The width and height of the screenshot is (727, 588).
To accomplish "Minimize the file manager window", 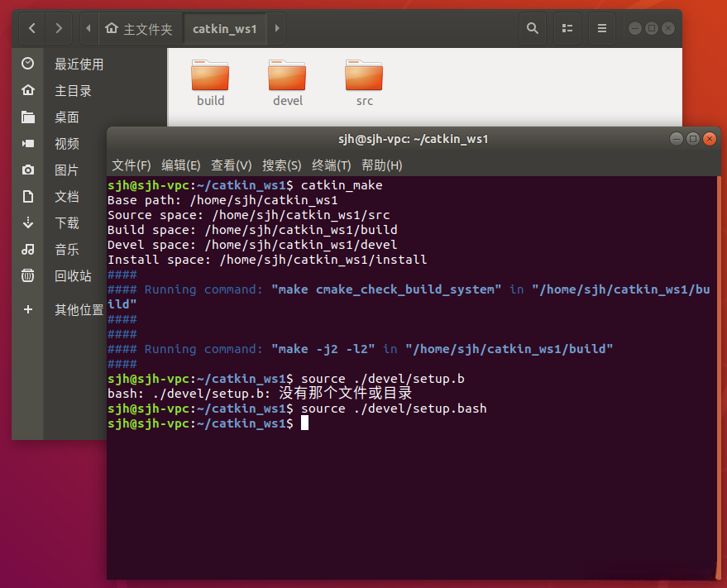I will click(635, 28).
